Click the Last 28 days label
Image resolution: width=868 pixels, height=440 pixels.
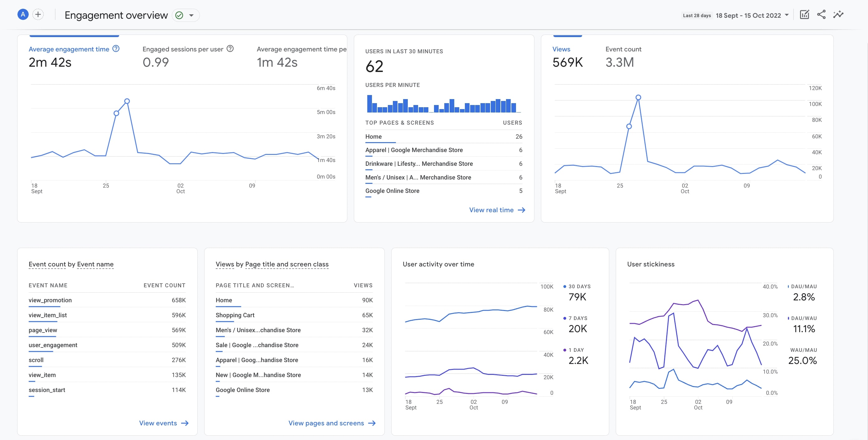click(697, 16)
